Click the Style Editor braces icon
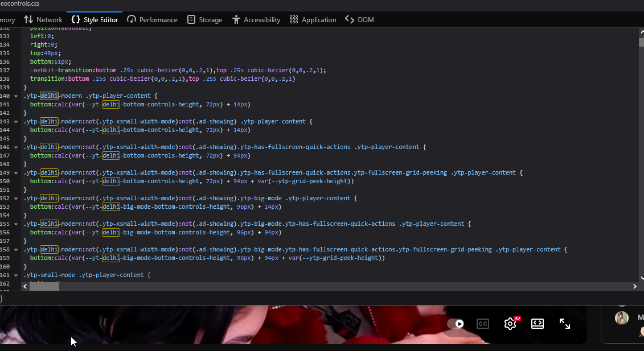Screen dimensions: 644x351 pyautogui.click(x=76, y=19)
